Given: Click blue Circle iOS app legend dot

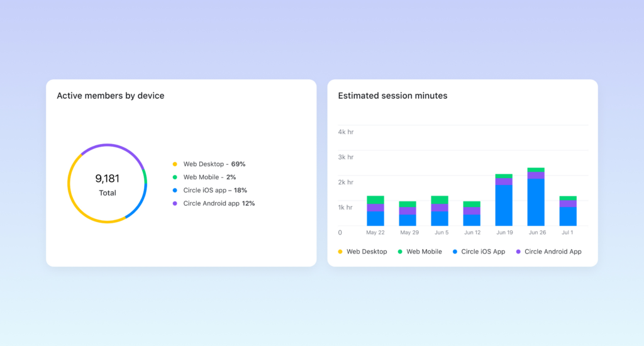Looking at the screenshot, I should [x=175, y=190].
